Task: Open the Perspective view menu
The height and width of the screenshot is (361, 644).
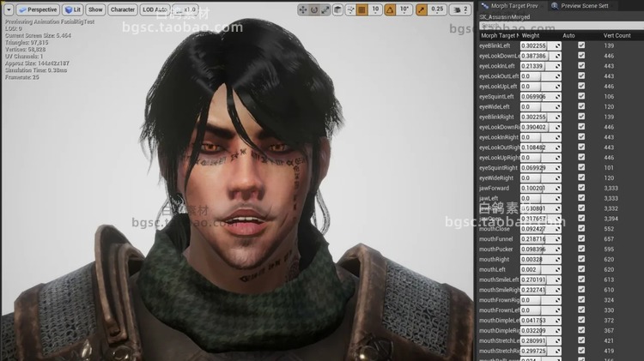Action: click(38, 9)
